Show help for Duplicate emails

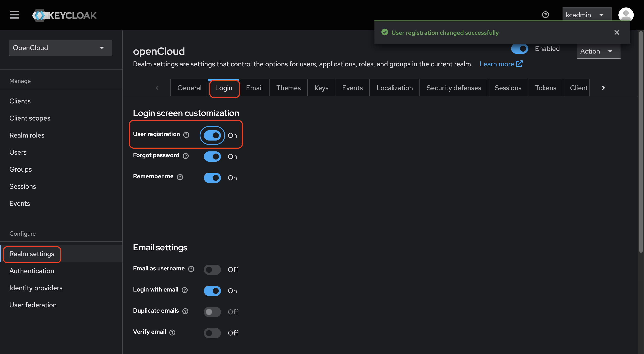(185, 311)
